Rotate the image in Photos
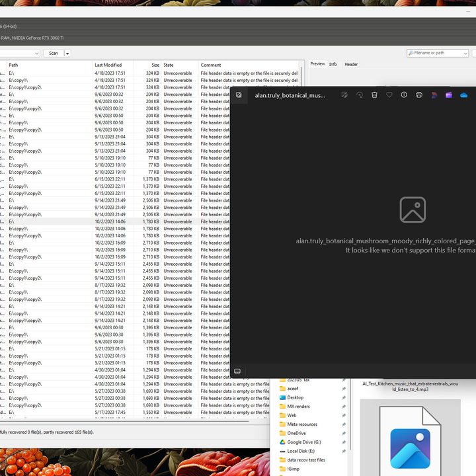Screen dimensions: 476x476 (x=360, y=95)
